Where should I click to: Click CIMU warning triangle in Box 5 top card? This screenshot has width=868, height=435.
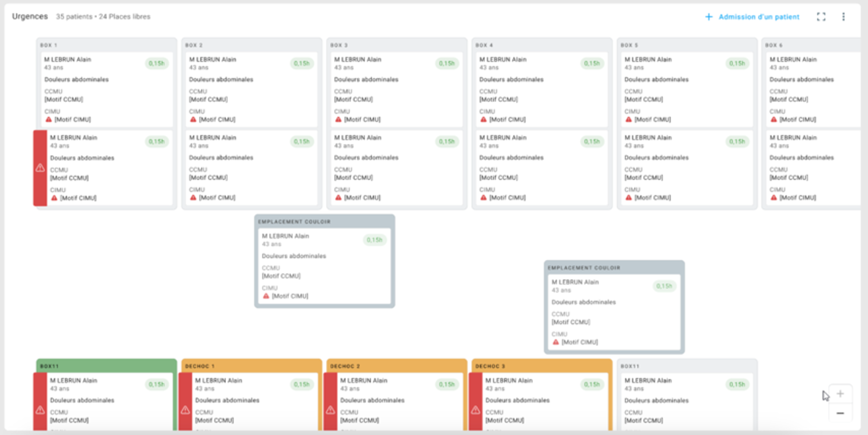pos(629,119)
